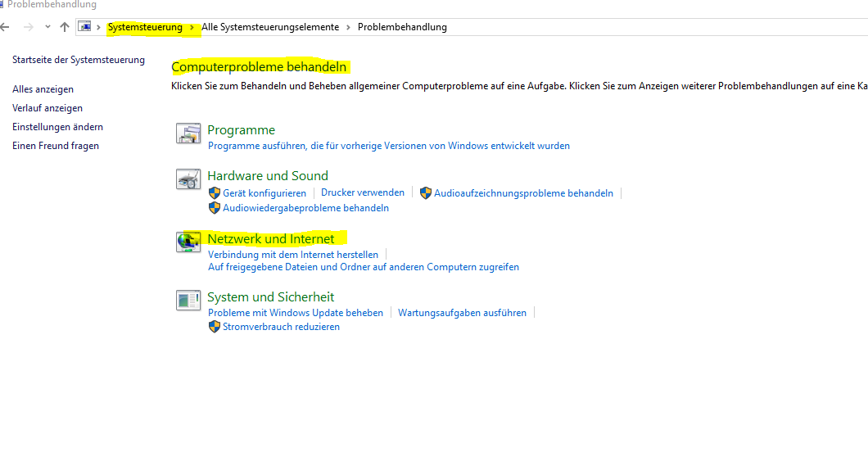Click the System und Sicherheit icon

[x=188, y=301]
